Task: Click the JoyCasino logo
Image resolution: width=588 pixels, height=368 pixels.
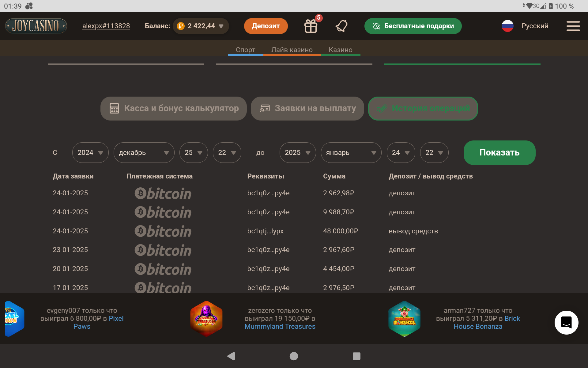Action: 36,26
